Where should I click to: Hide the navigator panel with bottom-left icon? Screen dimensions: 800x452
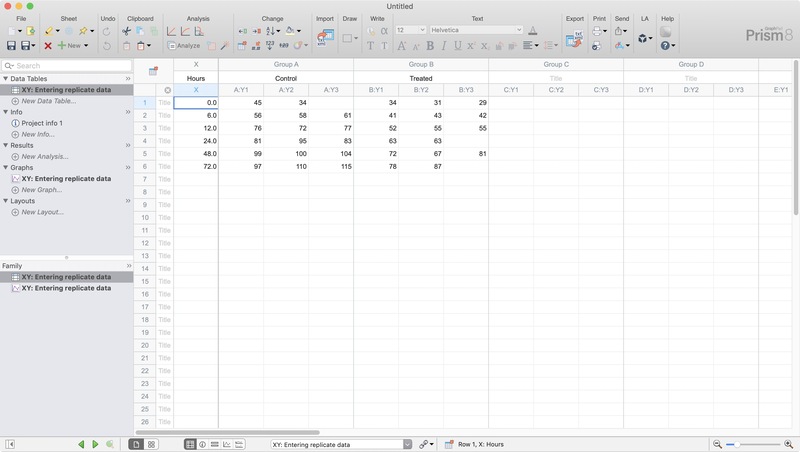coord(10,444)
